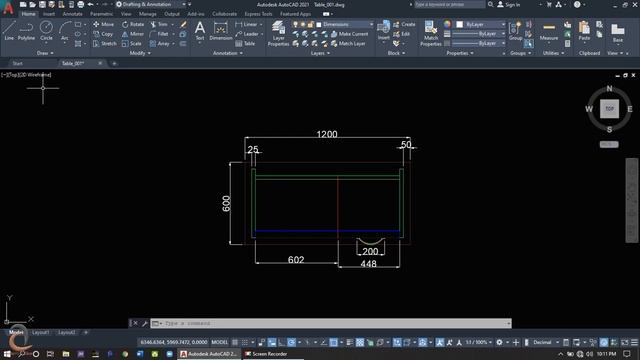Click the Sign In button
Screen dimensions: 640x360
[509, 4]
